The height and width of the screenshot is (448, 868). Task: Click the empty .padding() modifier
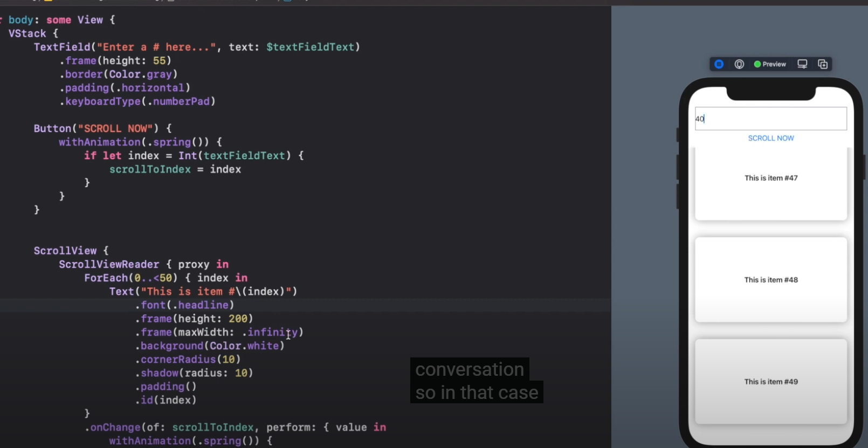coord(166,387)
